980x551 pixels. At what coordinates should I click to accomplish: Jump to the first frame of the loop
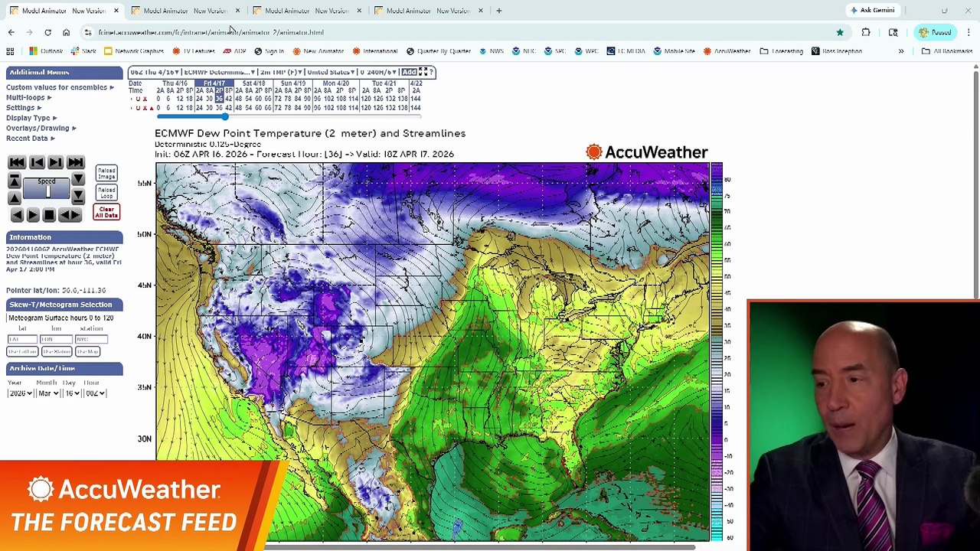[x=17, y=162]
